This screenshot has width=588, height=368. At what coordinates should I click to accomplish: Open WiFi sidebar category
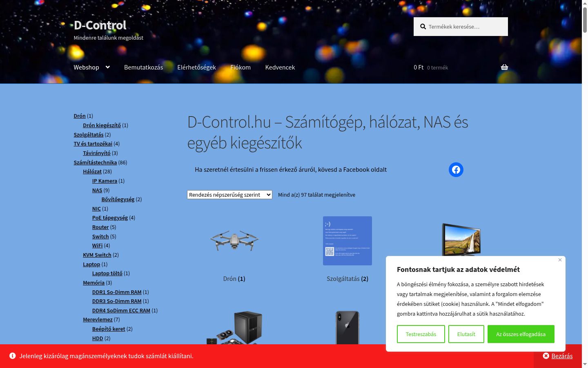pyautogui.click(x=97, y=246)
